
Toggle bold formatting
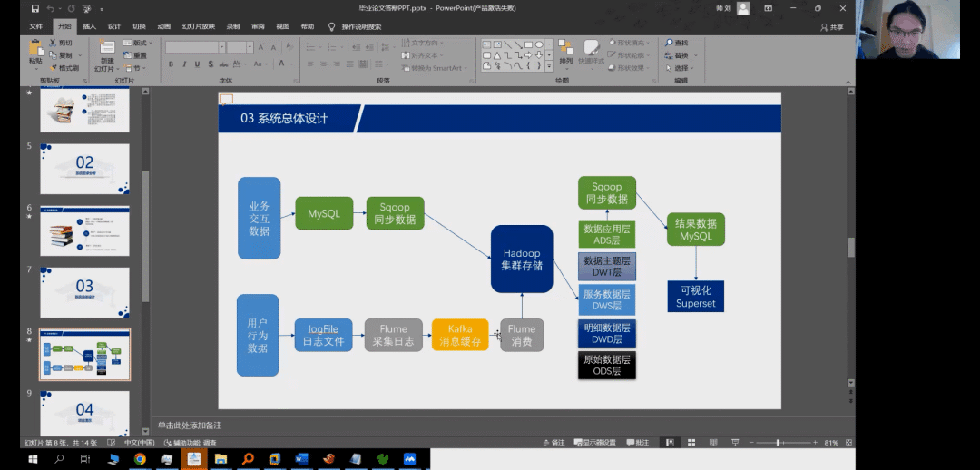[x=171, y=64]
